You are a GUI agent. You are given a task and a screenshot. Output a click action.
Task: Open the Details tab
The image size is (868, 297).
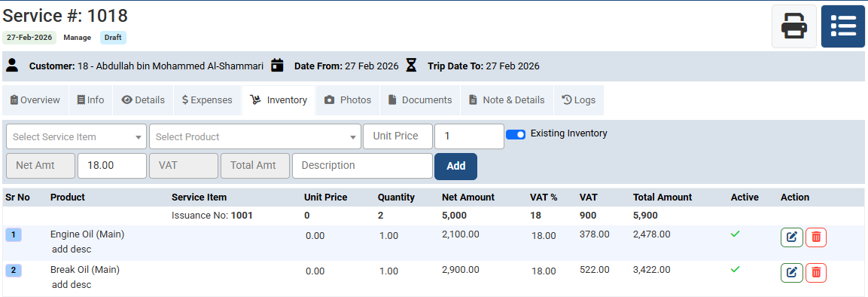pos(143,100)
